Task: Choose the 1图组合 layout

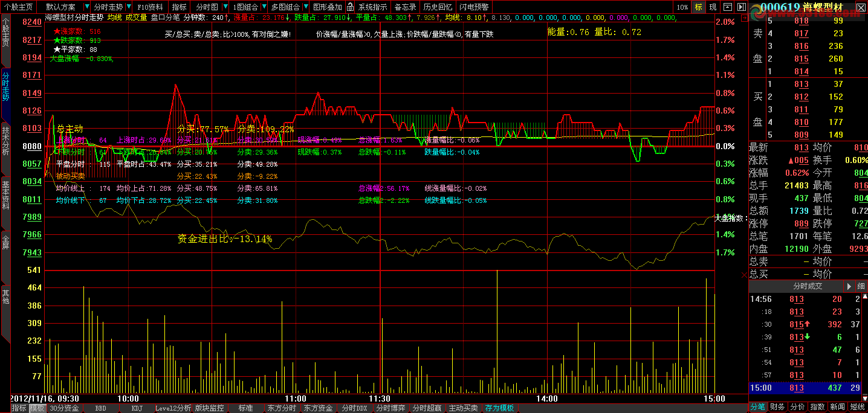Action: [245, 7]
